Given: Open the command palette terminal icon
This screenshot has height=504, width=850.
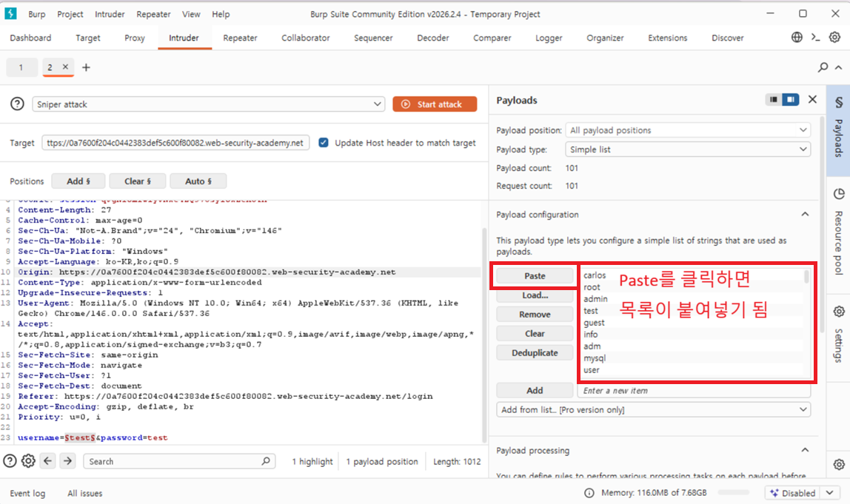Looking at the screenshot, I should [x=815, y=38].
